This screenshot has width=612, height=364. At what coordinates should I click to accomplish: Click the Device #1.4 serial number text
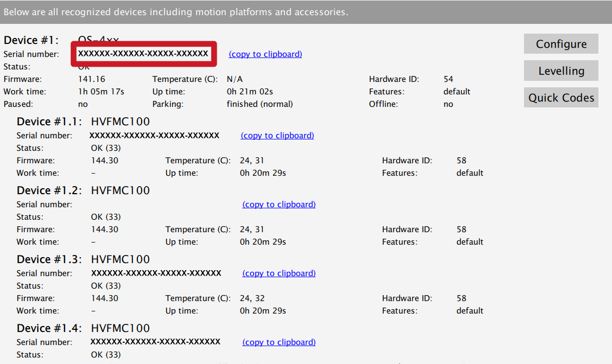coord(155,342)
